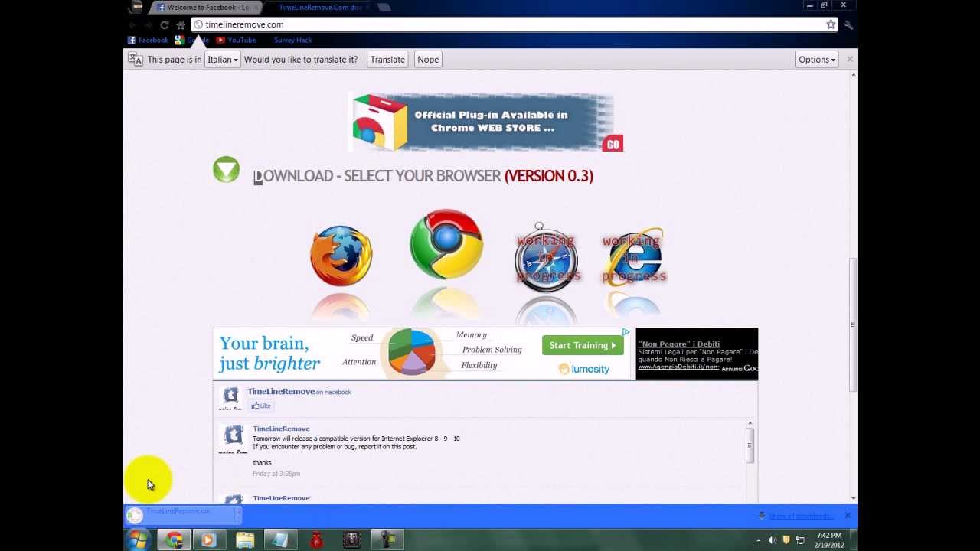Click the Facebook feed scroll up arrow
Image resolution: width=980 pixels, height=551 pixels.
750,423
